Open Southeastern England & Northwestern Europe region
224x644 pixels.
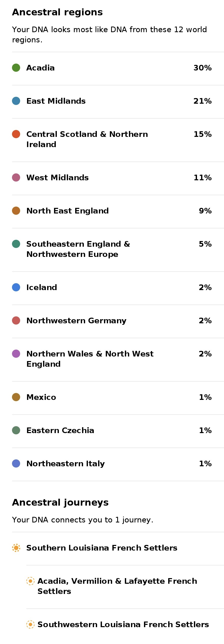click(118, 250)
